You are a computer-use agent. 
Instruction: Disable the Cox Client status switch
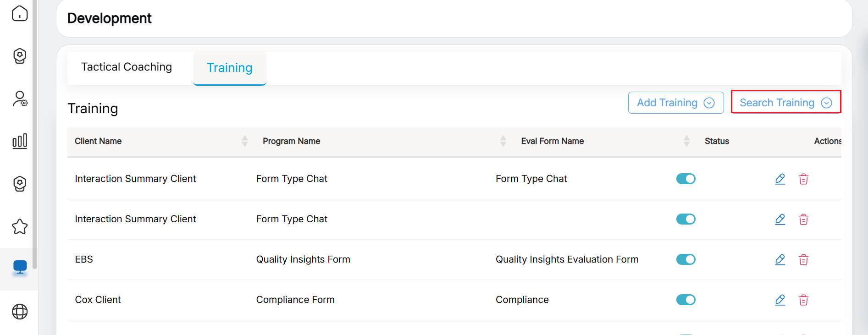(x=686, y=300)
